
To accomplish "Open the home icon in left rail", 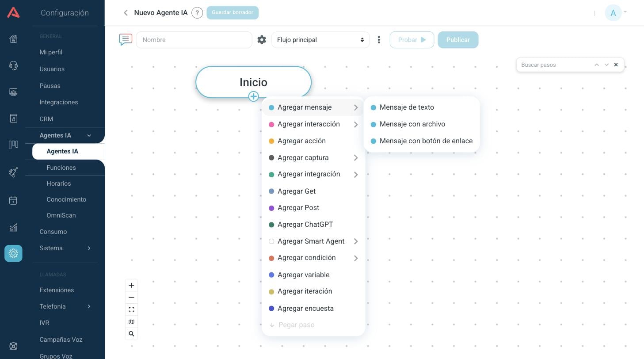I will [x=13, y=39].
